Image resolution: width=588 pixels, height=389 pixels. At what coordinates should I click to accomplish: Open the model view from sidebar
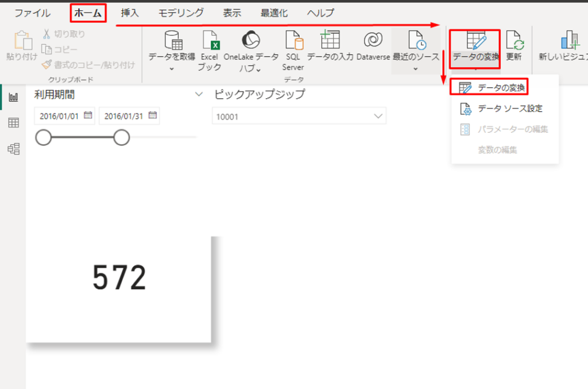click(x=14, y=149)
